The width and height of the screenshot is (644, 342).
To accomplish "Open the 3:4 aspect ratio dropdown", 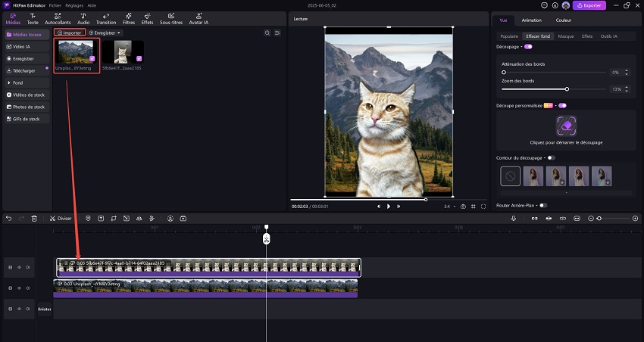I will click(450, 207).
